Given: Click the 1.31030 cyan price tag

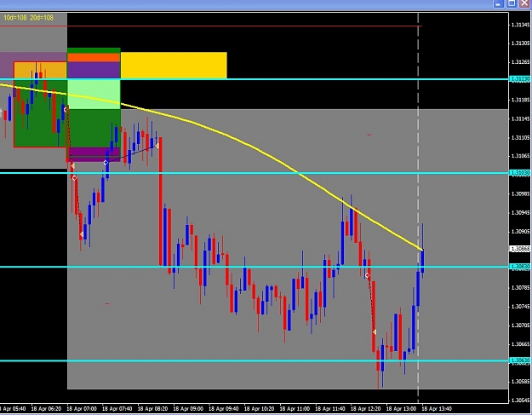Looking at the screenshot, I should tap(520, 173).
